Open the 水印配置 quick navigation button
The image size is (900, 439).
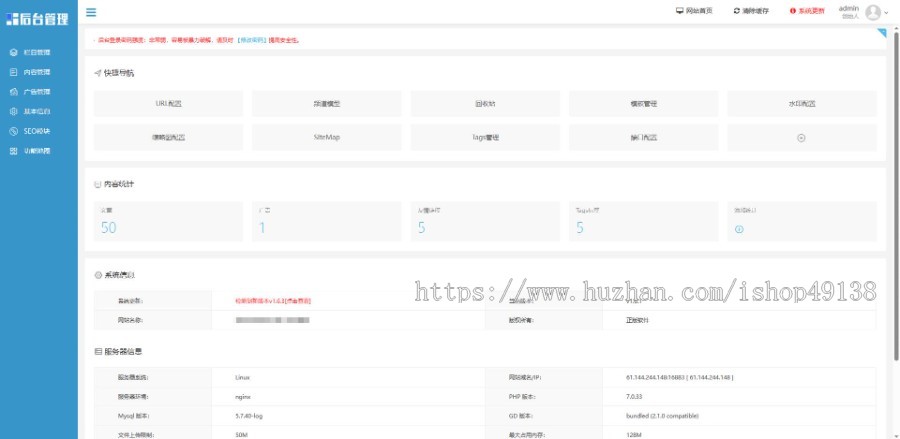tap(802, 104)
